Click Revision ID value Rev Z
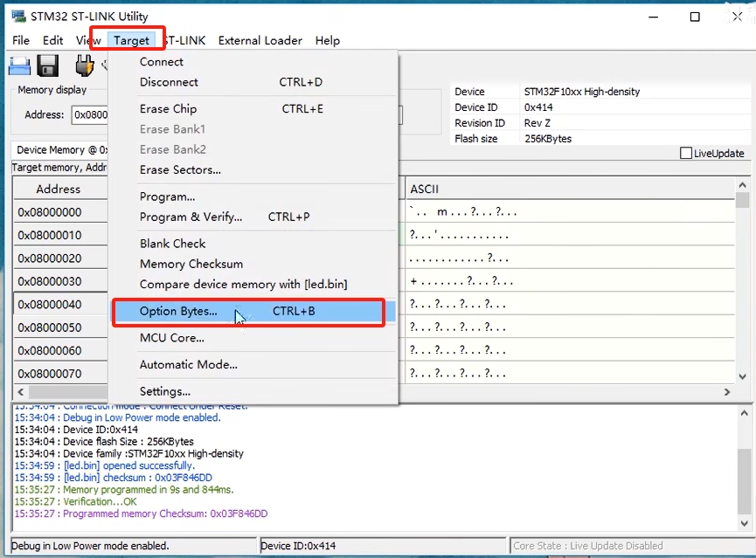 [x=538, y=123]
